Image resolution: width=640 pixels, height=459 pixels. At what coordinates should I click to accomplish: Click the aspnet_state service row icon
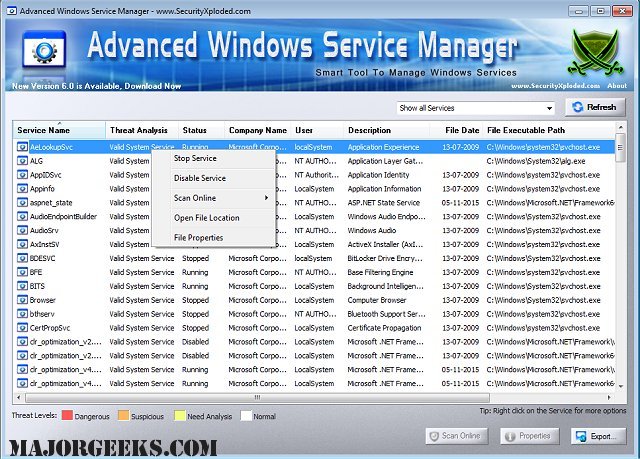[x=22, y=202]
